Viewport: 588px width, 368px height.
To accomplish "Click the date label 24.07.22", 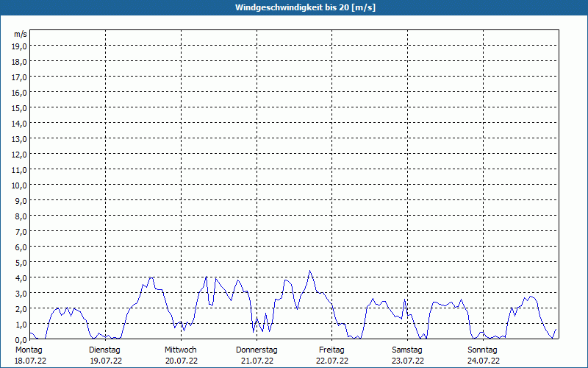I will click(483, 361).
